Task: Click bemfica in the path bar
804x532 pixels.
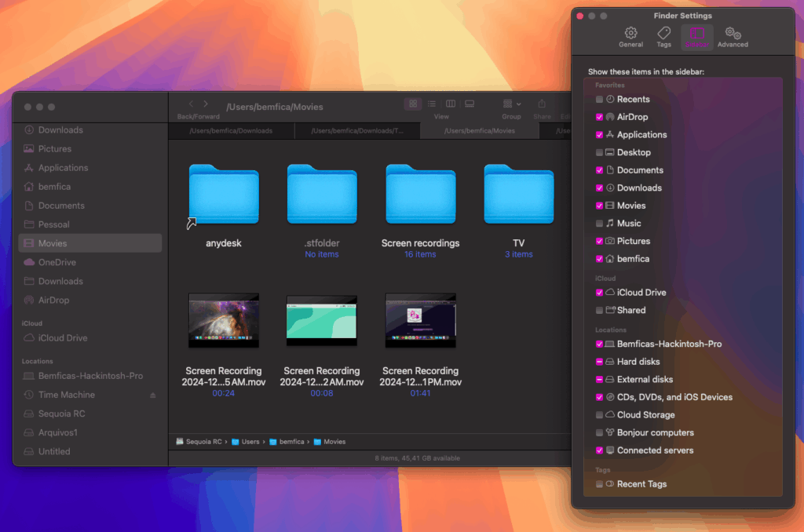Action: pyautogui.click(x=291, y=442)
